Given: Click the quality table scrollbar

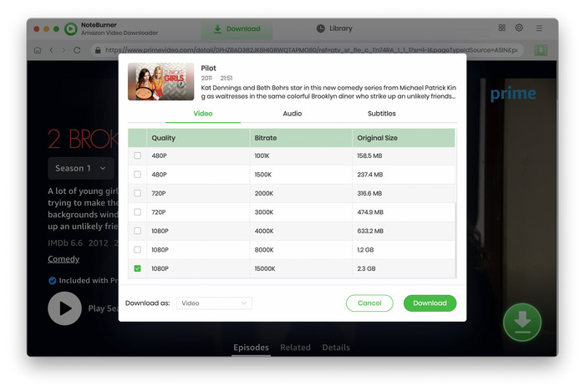Looking at the screenshot, I should pos(456,240).
